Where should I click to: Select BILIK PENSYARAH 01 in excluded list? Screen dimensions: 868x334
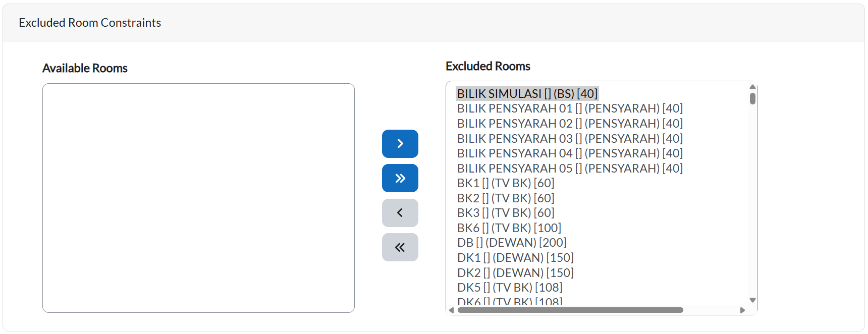[x=569, y=108]
